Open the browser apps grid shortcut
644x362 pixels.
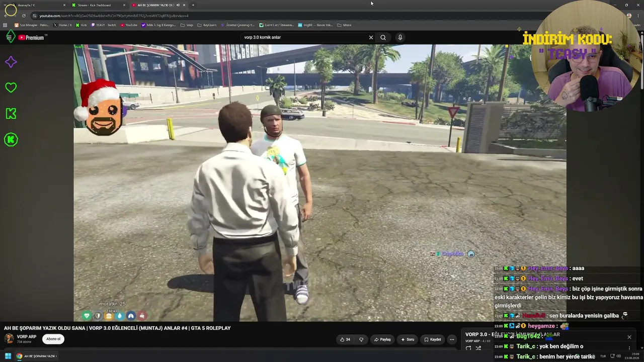[x=5, y=25]
